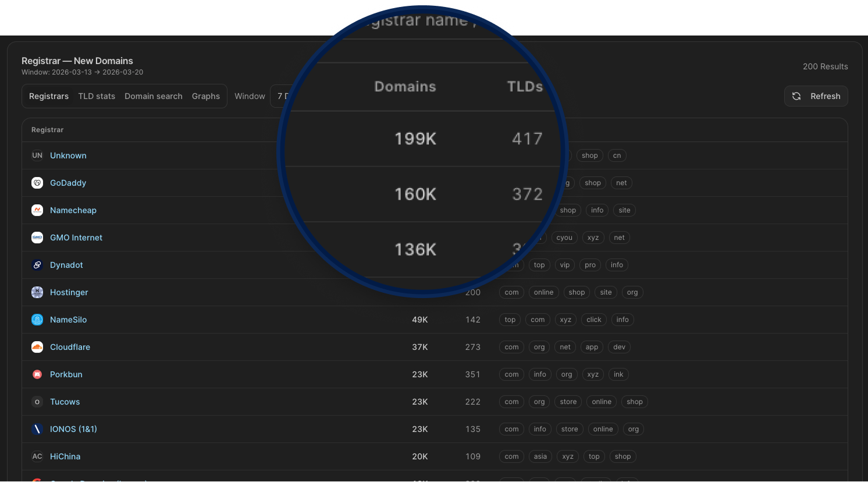
Task: Click the NameSilo logo icon
Action: click(37, 320)
